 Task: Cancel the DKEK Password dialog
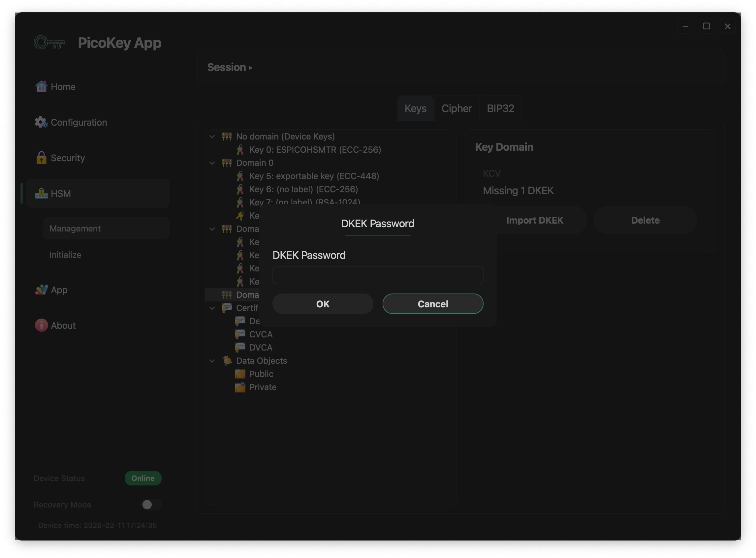click(x=433, y=304)
